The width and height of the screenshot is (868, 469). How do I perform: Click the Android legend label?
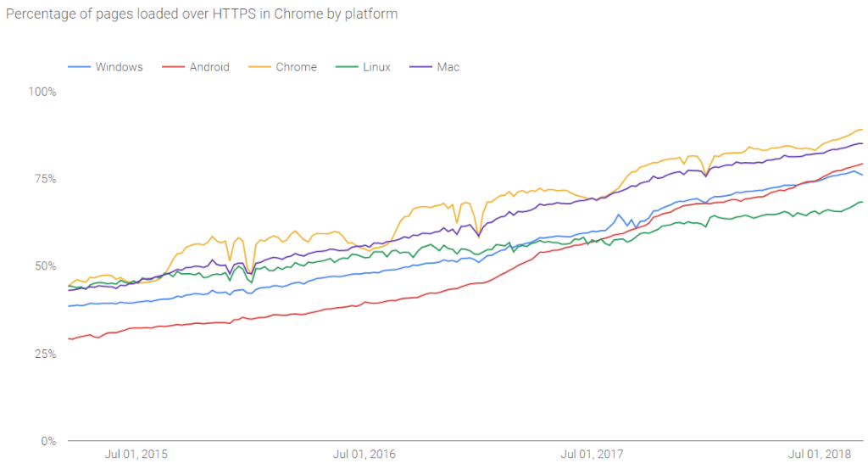pos(209,67)
